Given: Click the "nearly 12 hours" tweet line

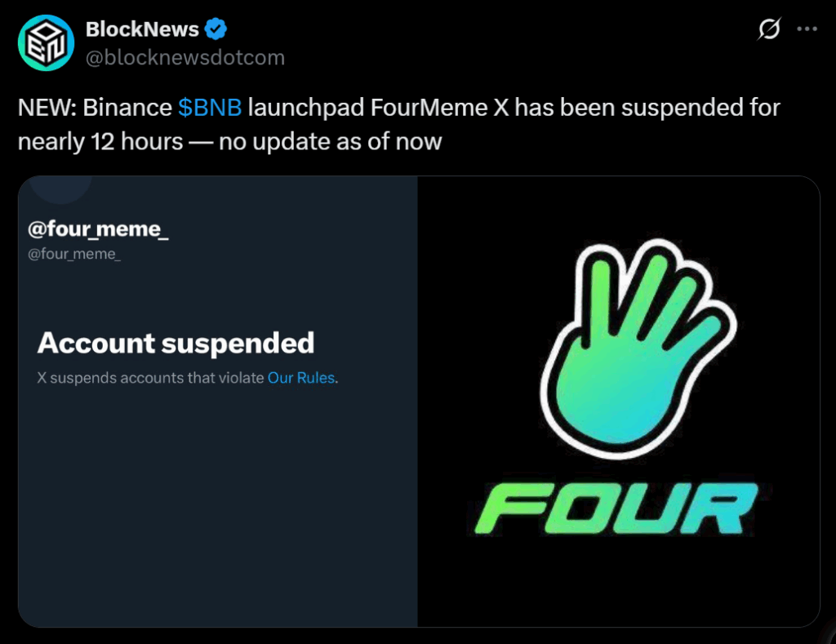Looking at the screenshot, I should coord(100,141).
